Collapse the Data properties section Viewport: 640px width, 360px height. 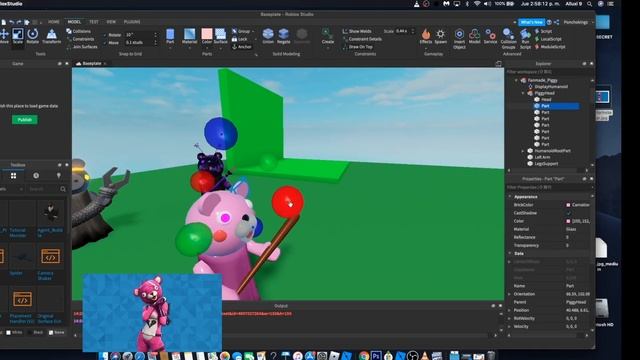coord(510,253)
